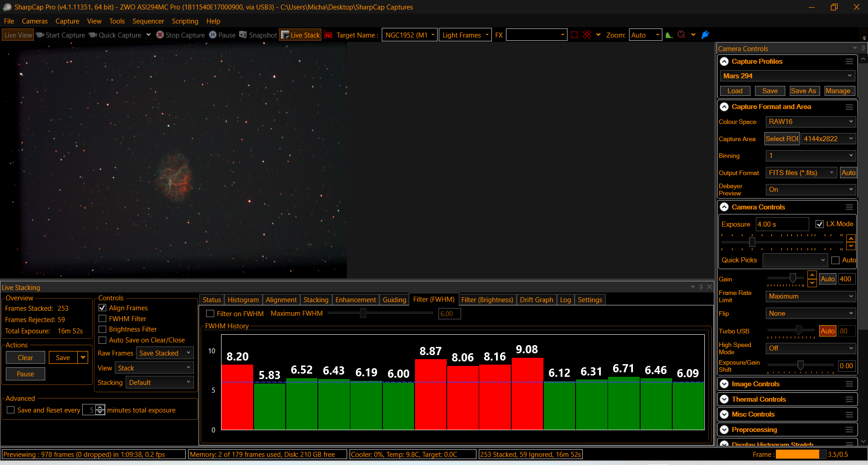This screenshot has height=465, width=868.
Task: Open Zoom level dropdown
Action: tap(645, 35)
